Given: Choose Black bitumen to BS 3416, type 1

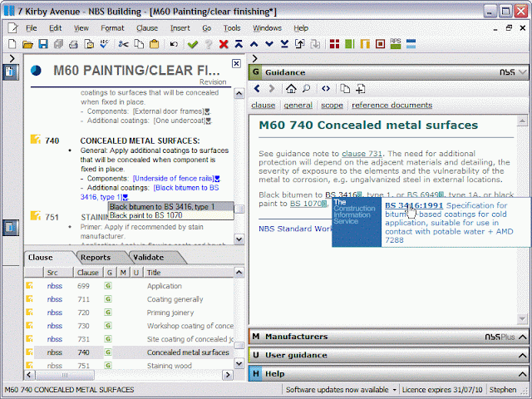Looking at the screenshot, I should (x=171, y=207).
